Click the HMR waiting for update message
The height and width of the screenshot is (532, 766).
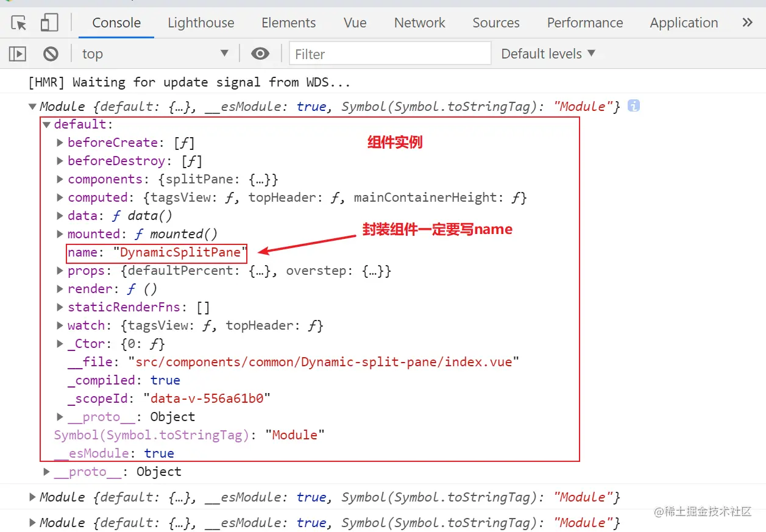click(x=189, y=82)
